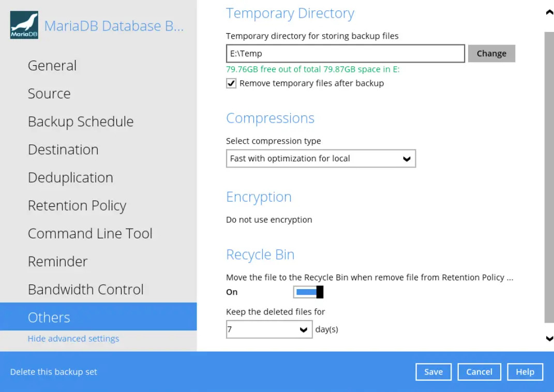
Task: Save the backup set settings
Action: pyautogui.click(x=433, y=372)
